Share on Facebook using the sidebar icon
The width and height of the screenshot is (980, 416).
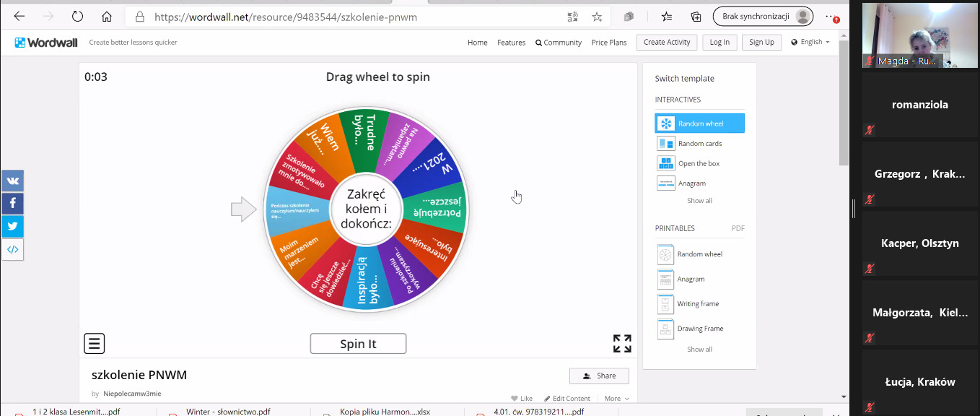(12, 204)
